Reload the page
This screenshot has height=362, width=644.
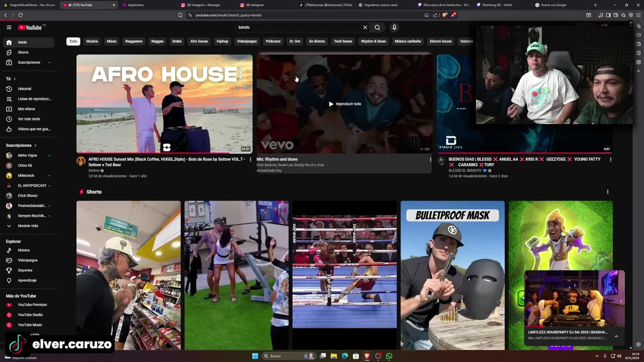(x=20, y=15)
